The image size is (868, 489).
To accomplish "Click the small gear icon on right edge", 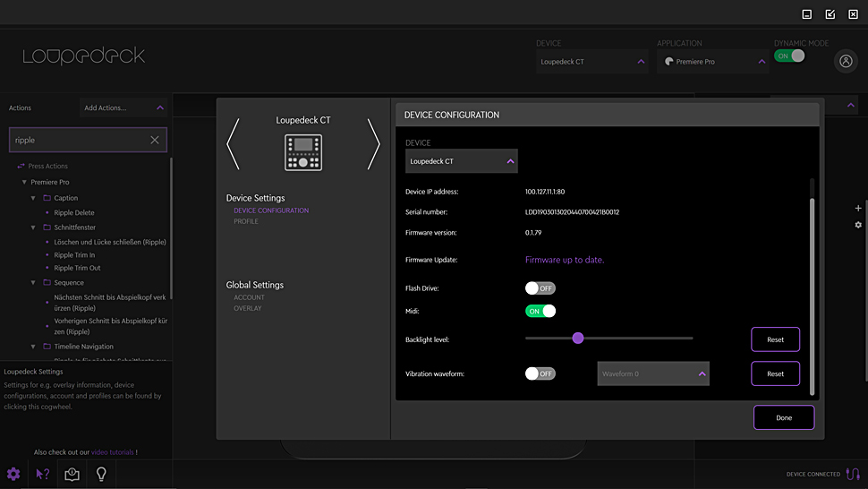I will pyautogui.click(x=858, y=225).
